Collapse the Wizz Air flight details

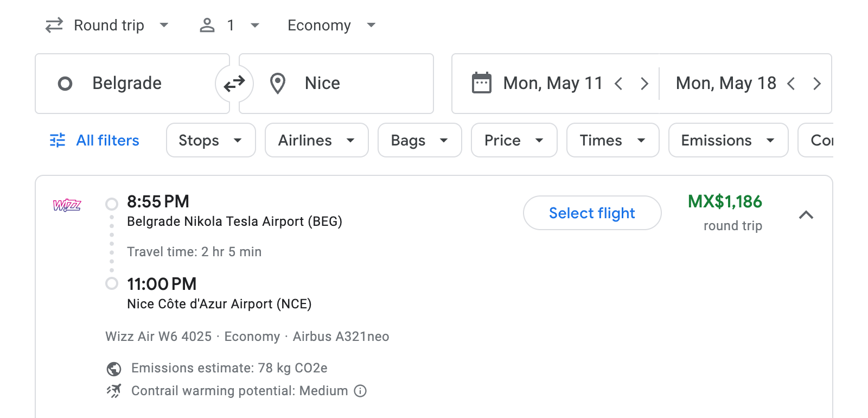[x=807, y=215]
